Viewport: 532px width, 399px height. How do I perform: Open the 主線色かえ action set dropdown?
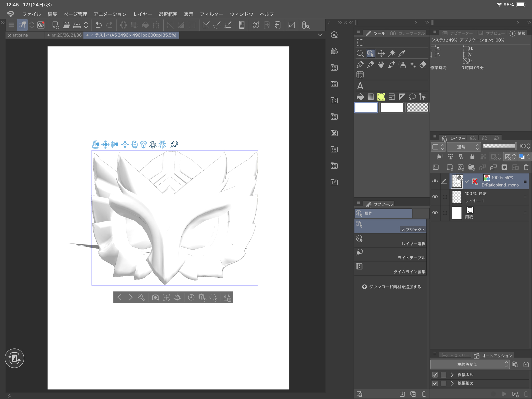(470, 364)
